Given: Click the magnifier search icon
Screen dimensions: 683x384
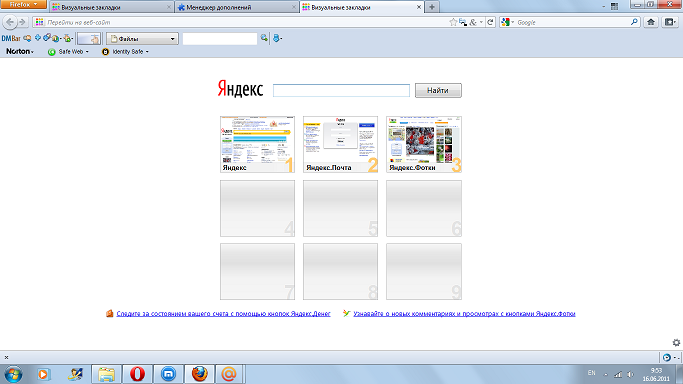Looking at the screenshot, I should (x=634, y=22).
